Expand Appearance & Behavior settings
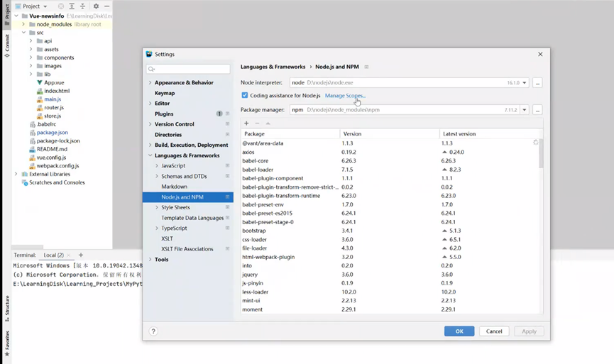Screen dimensions: 614x364 tap(150, 82)
